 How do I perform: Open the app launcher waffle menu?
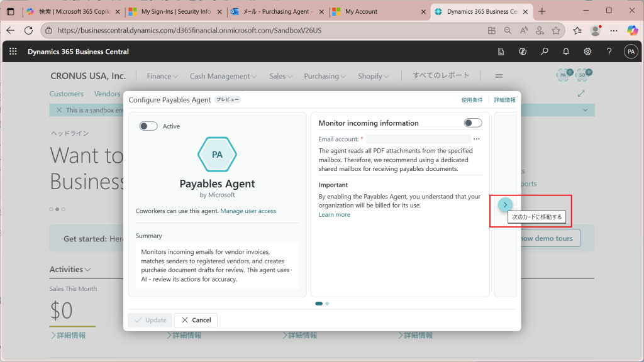pos(13,52)
